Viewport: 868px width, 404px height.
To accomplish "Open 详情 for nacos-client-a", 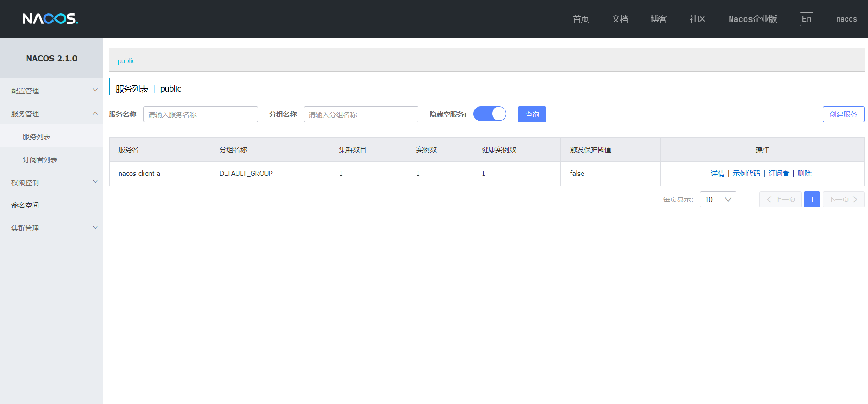I will (x=718, y=174).
